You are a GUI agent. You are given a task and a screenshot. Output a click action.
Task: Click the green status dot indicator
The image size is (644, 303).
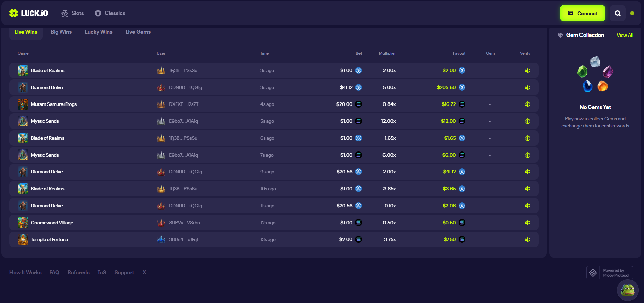coord(632,14)
